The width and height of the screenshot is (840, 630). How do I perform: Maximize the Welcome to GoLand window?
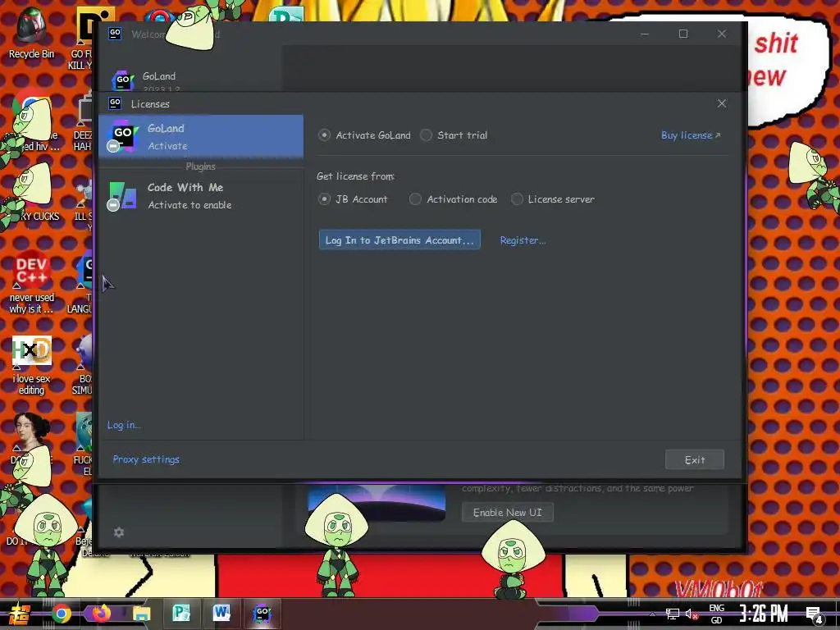click(x=683, y=34)
